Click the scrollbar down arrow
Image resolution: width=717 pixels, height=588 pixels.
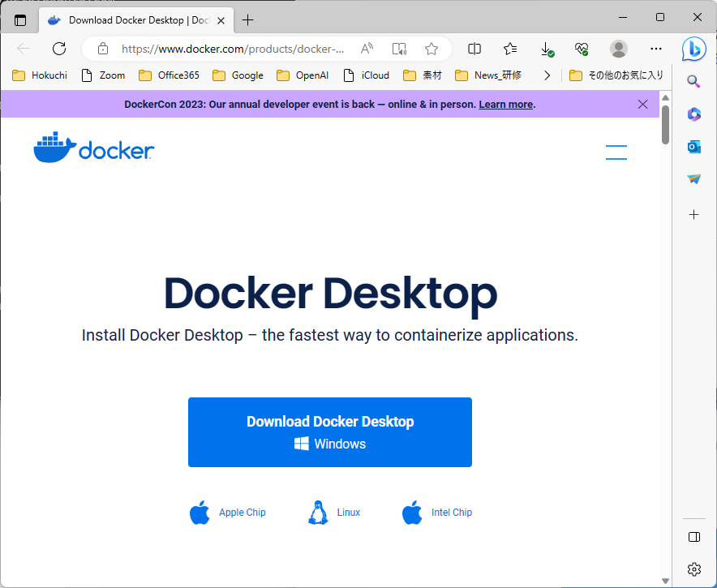click(x=665, y=581)
